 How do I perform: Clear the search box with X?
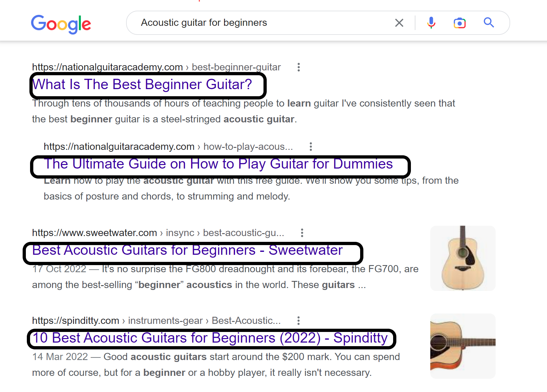point(399,23)
